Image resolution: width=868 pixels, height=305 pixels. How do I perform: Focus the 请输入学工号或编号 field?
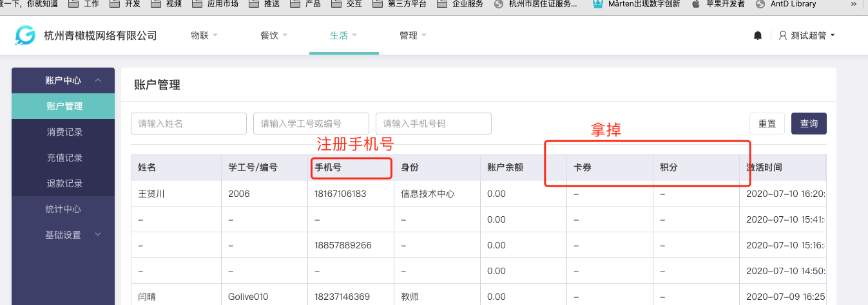tap(311, 124)
